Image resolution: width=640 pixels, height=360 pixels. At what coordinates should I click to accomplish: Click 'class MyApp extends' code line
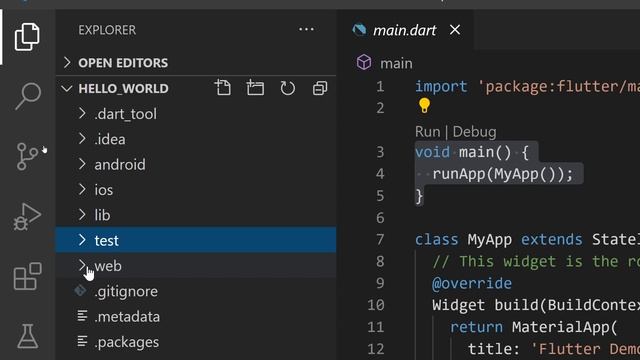tap(498, 240)
